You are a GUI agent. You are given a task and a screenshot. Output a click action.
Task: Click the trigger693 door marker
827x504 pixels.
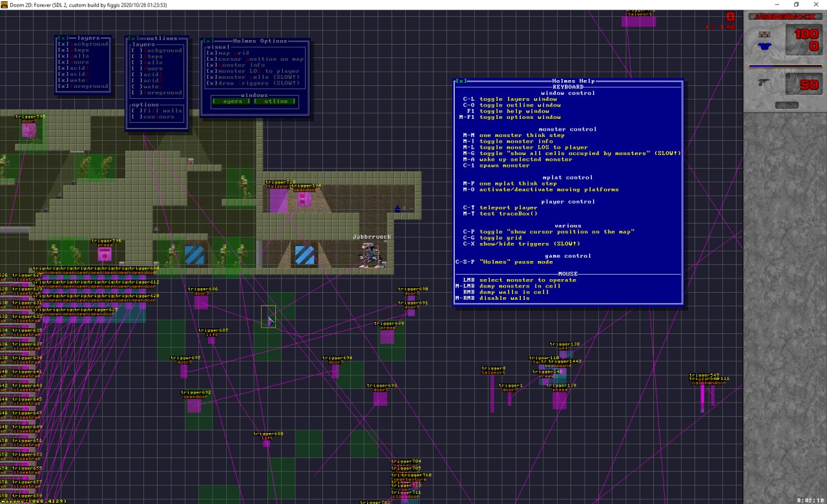[381, 399]
